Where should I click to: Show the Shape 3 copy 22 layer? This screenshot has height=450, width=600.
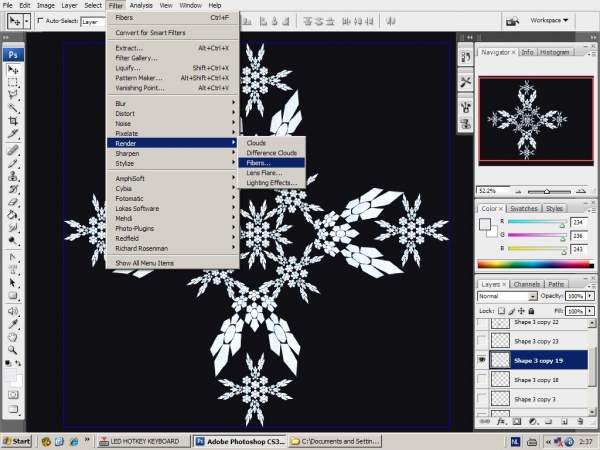482,323
